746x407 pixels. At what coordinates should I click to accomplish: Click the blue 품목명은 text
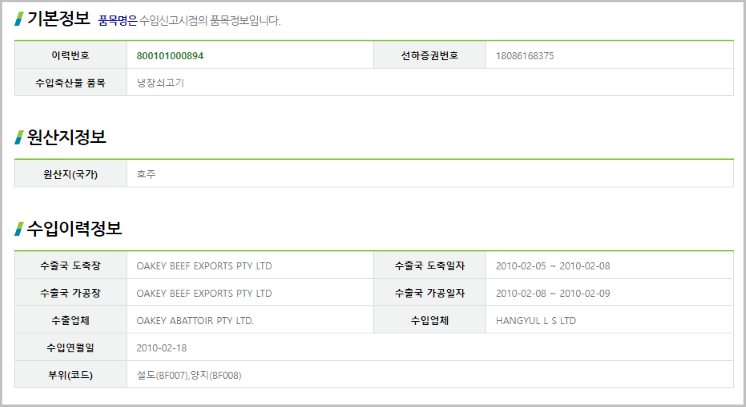(118, 20)
